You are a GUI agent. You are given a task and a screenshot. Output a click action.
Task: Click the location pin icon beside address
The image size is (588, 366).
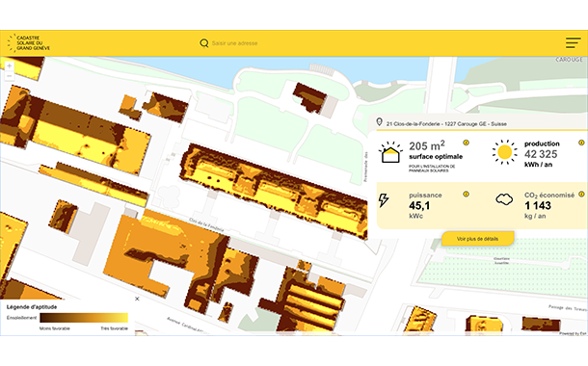[x=379, y=121]
